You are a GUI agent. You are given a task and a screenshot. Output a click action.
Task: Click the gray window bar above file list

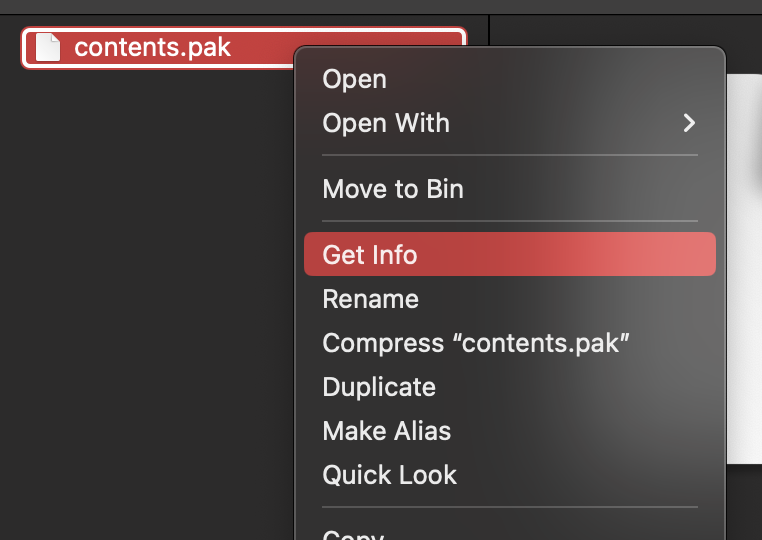[x=381, y=7]
